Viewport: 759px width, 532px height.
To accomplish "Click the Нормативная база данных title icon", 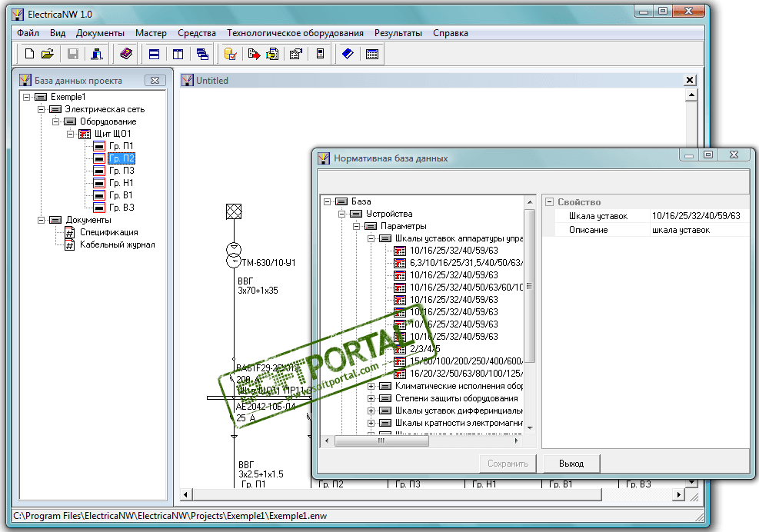I will 323,158.
